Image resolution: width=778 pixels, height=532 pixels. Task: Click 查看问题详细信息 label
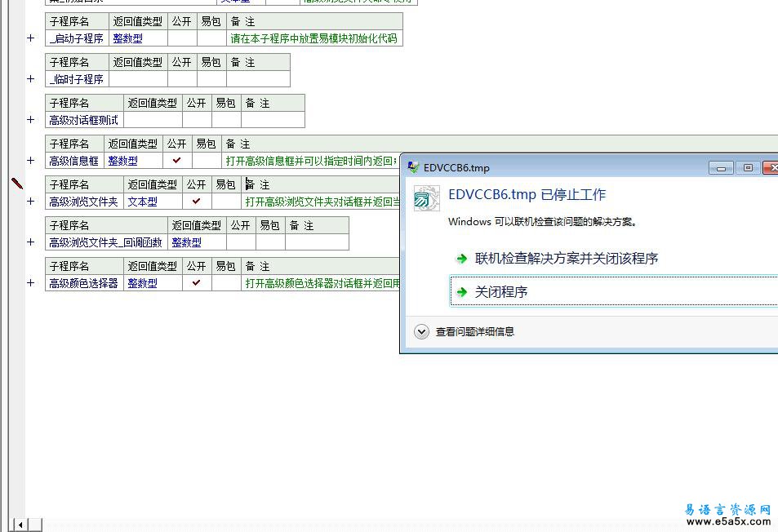(475, 332)
